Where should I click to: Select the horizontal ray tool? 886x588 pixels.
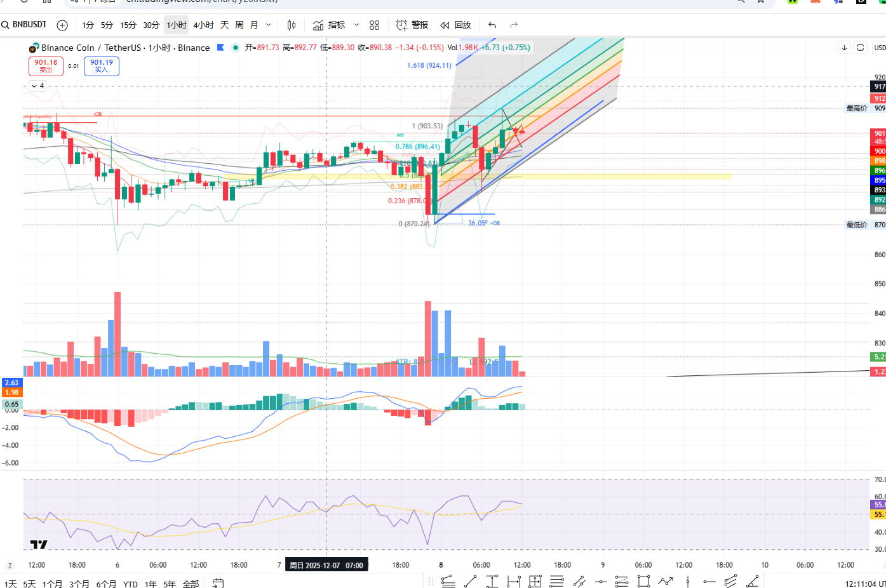[709, 581]
